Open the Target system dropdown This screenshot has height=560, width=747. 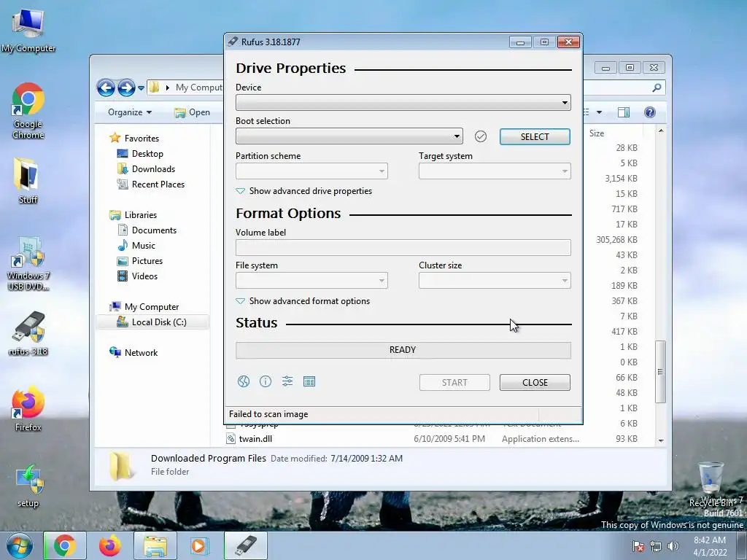click(x=495, y=171)
